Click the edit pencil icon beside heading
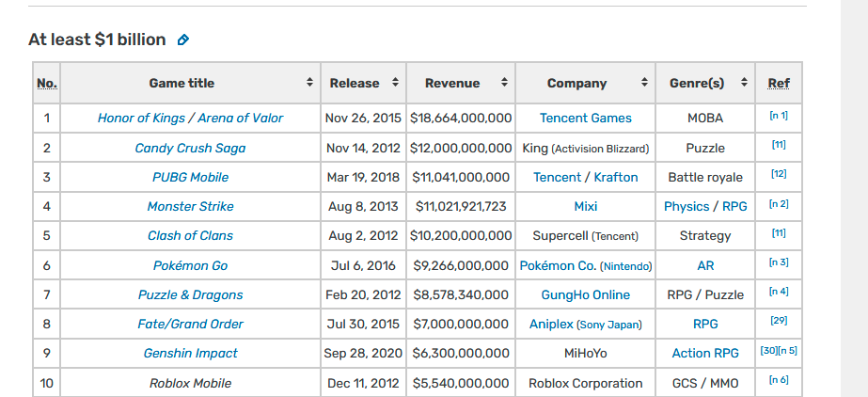868x397 pixels. [x=182, y=40]
